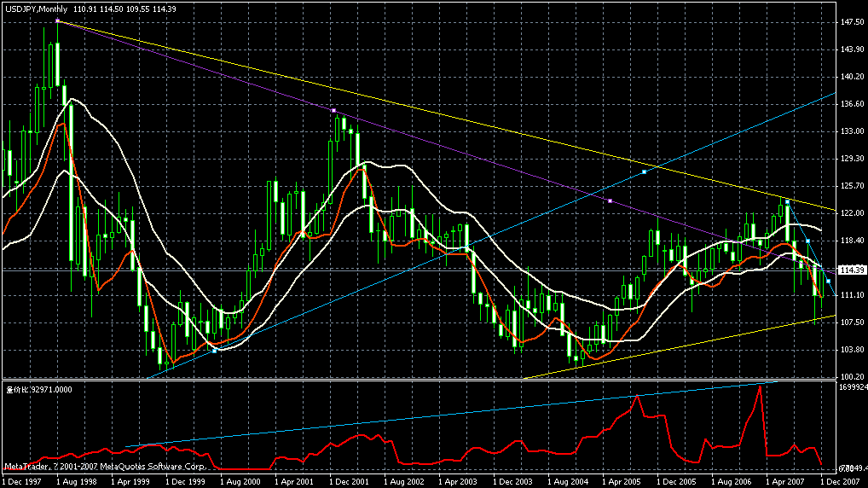Image resolution: width=868 pixels, height=488 pixels.
Task: Select the short cyan downtrend anchor at the 2007 peak
Action: (x=787, y=201)
